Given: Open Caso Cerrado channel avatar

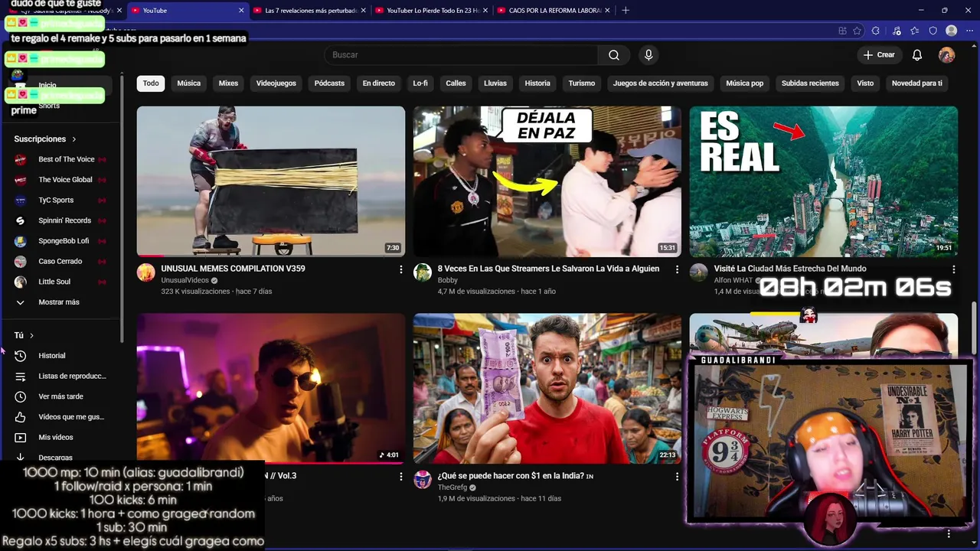Looking at the screenshot, I should click(21, 262).
